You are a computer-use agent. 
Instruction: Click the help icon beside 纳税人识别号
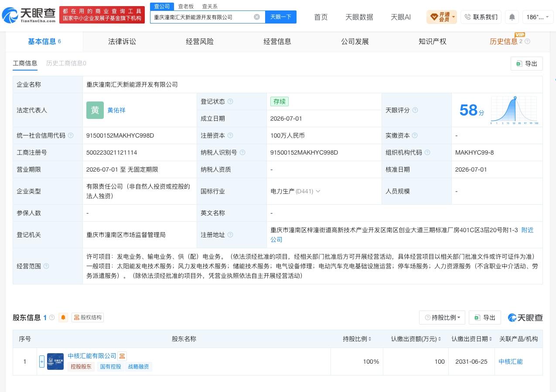(x=242, y=152)
